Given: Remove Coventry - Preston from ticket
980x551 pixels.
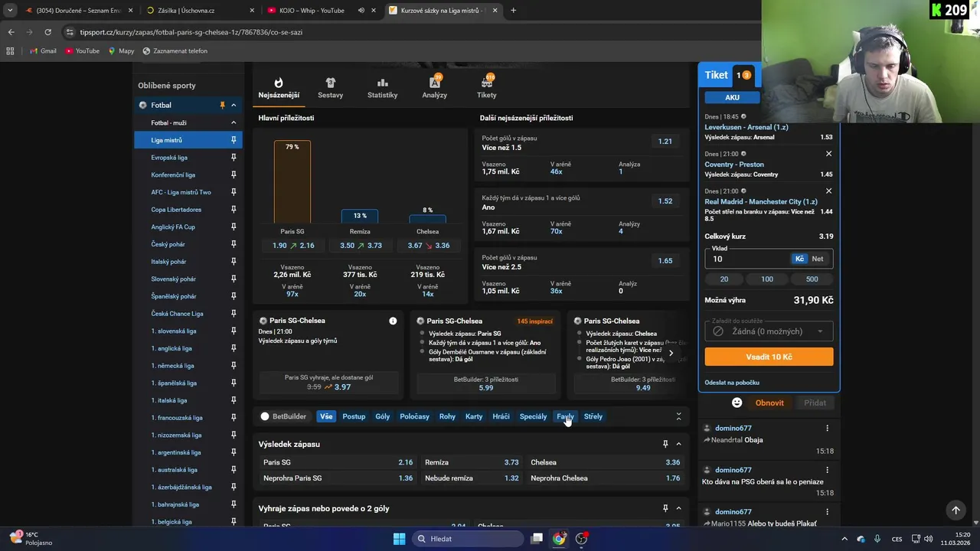Looking at the screenshot, I should pos(828,154).
